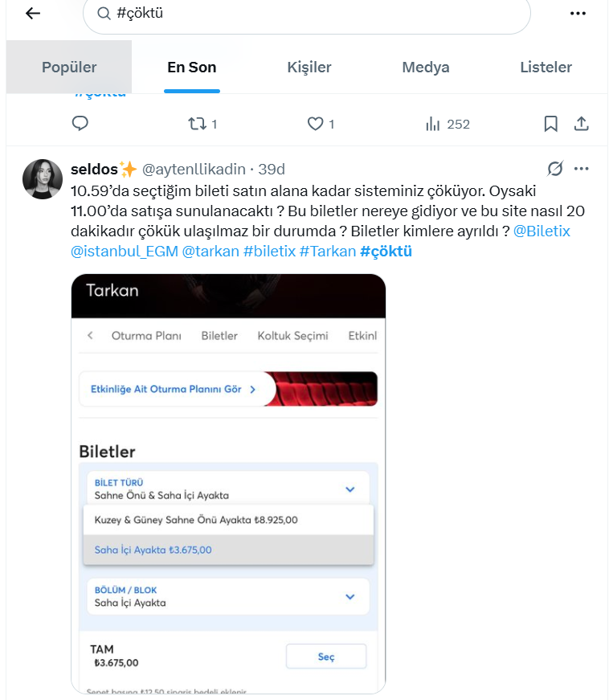Repost the previous post
The height and width of the screenshot is (700, 609).
(197, 124)
